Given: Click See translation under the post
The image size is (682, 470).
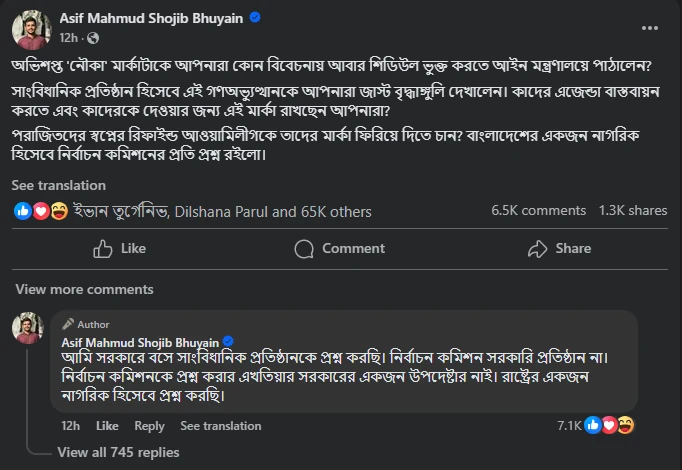Looking at the screenshot, I should [58, 185].
